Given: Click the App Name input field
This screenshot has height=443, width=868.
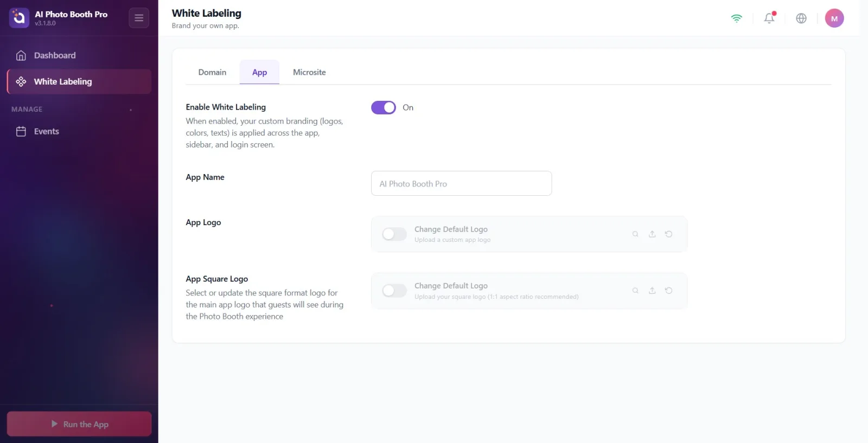Looking at the screenshot, I should 462,183.
